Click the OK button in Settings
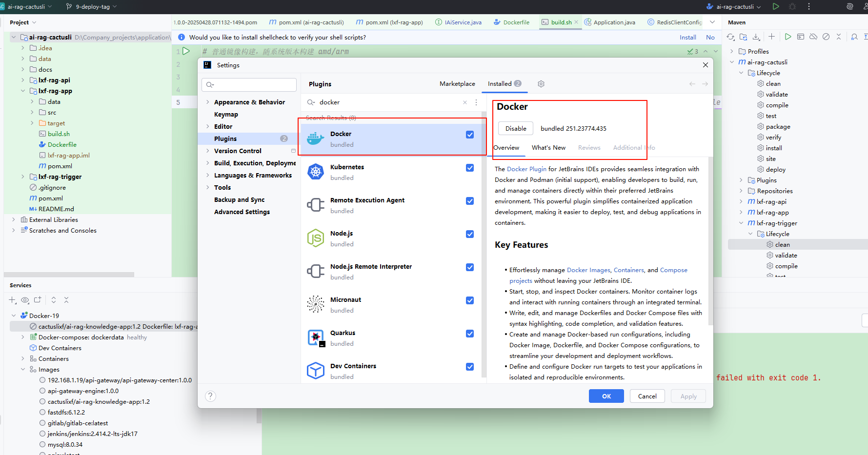This screenshot has width=868, height=455. (x=606, y=396)
